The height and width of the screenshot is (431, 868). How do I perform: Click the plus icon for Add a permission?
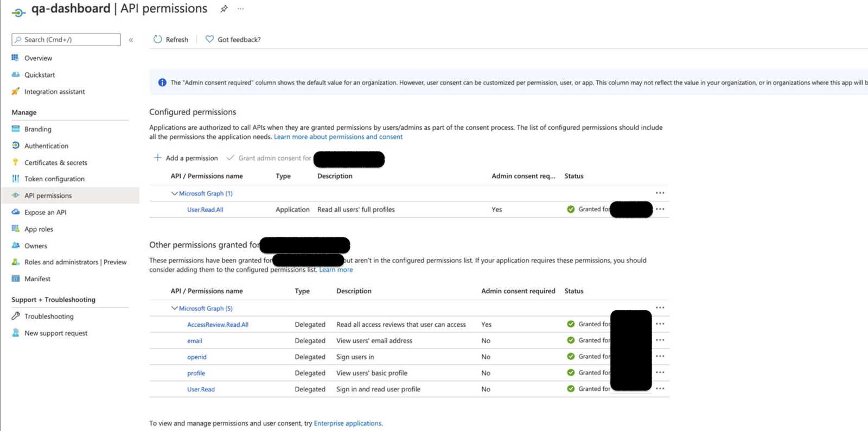(157, 157)
